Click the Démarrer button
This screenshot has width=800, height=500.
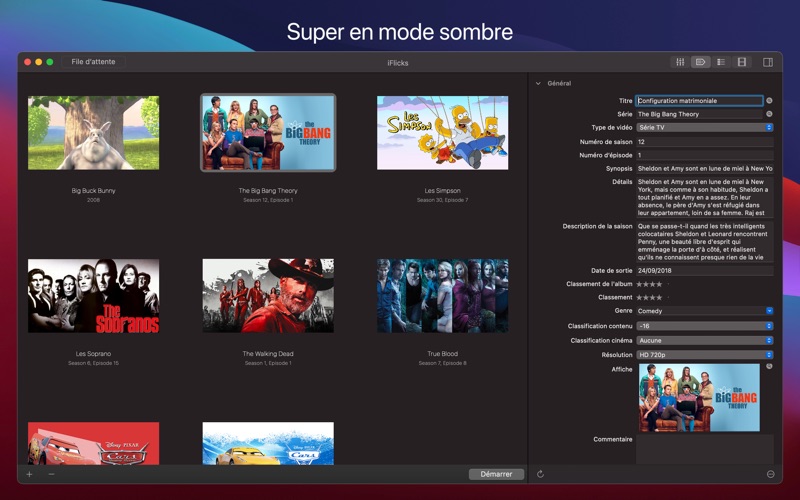pos(496,474)
